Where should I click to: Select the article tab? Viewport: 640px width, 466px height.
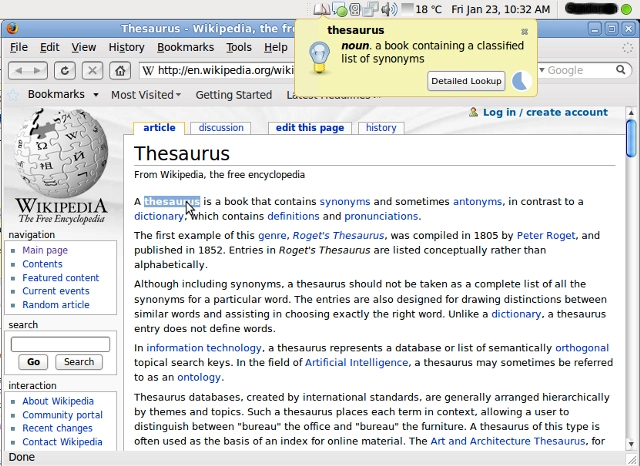[x=159, y=128]
